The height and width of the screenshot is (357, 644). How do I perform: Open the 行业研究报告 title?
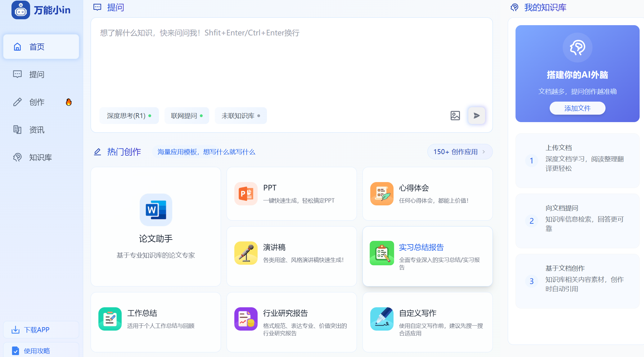pyautogui.click(x=286, y=313)
